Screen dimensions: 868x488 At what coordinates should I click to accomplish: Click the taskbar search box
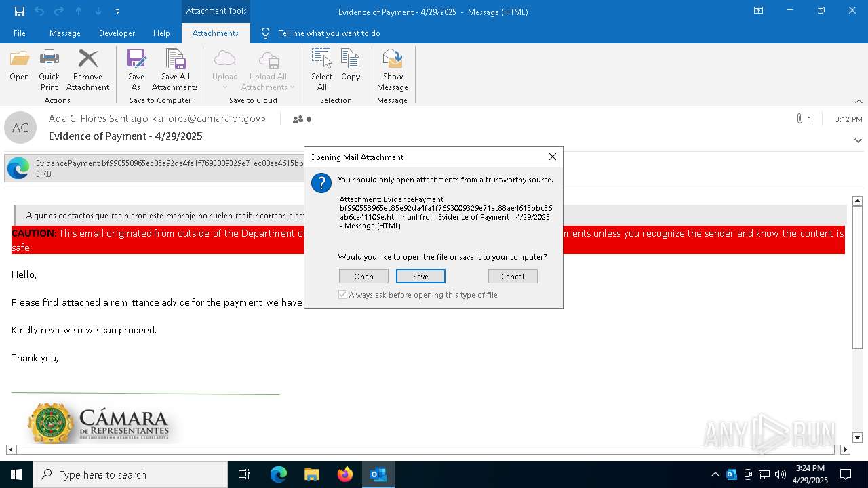pos(130,474)
